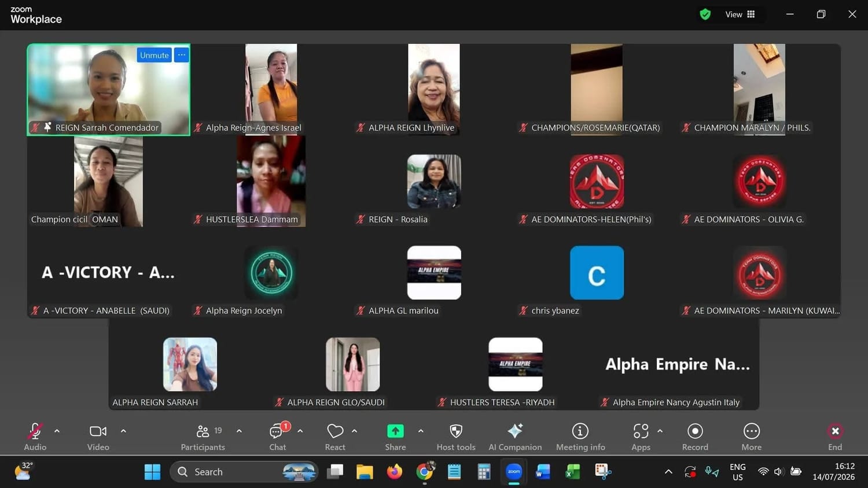Start recording with Record button
868x488 pixels.
click(695, 437)
